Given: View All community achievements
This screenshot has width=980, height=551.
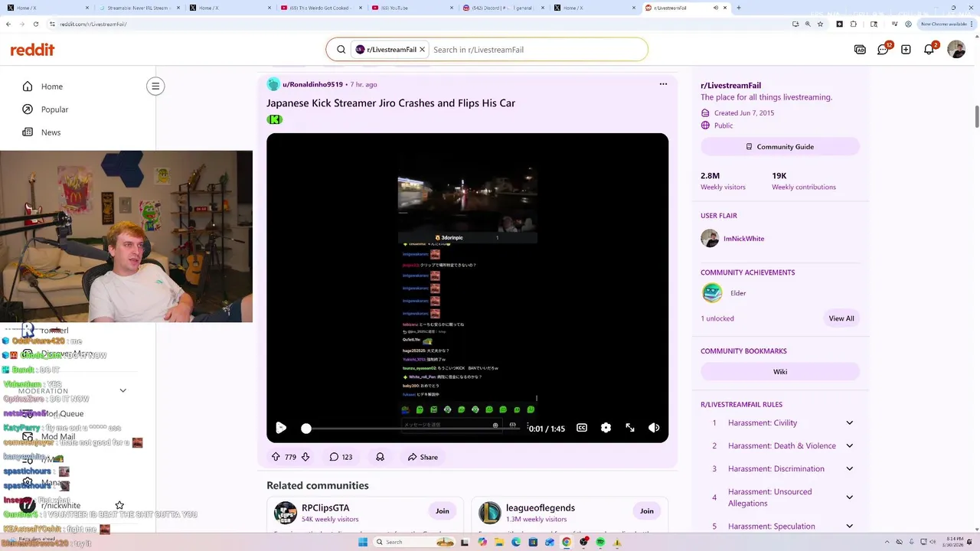Looking at the screenshot, I should 841,318.
